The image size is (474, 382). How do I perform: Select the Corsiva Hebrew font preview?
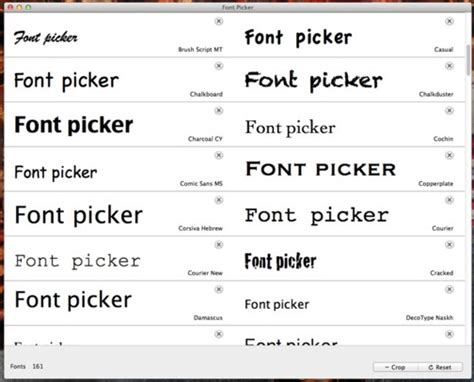pos(79,216)
